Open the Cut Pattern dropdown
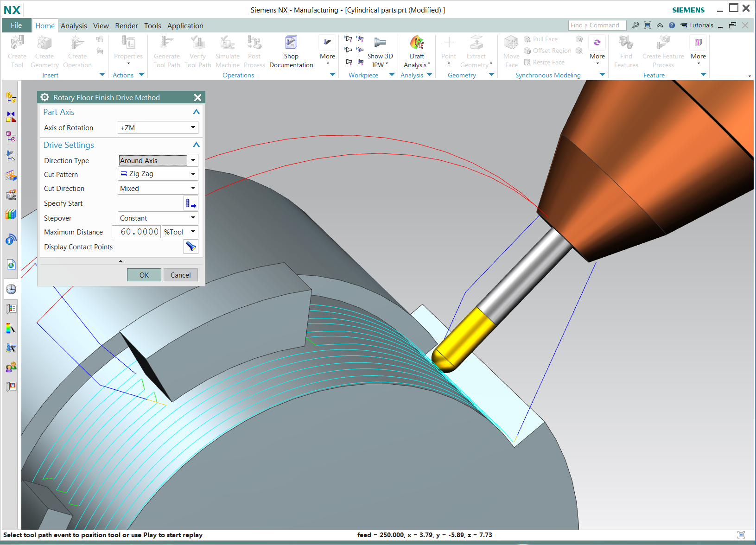 tap(158, 174)
